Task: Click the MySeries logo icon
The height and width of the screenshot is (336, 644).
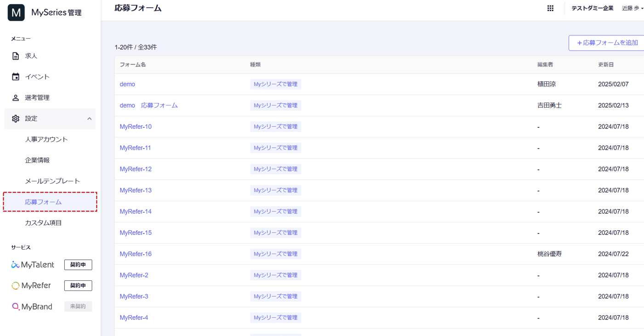Action: click(16, 12)
